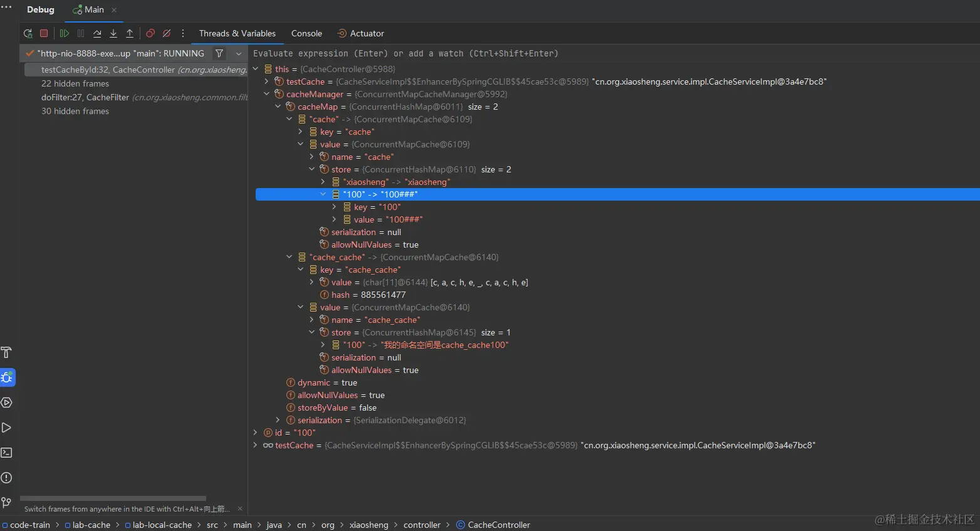
Task: Collapse the "cache" -> ConcurrentMapCache@6109 entry
Action: click(x=289, y=119)
